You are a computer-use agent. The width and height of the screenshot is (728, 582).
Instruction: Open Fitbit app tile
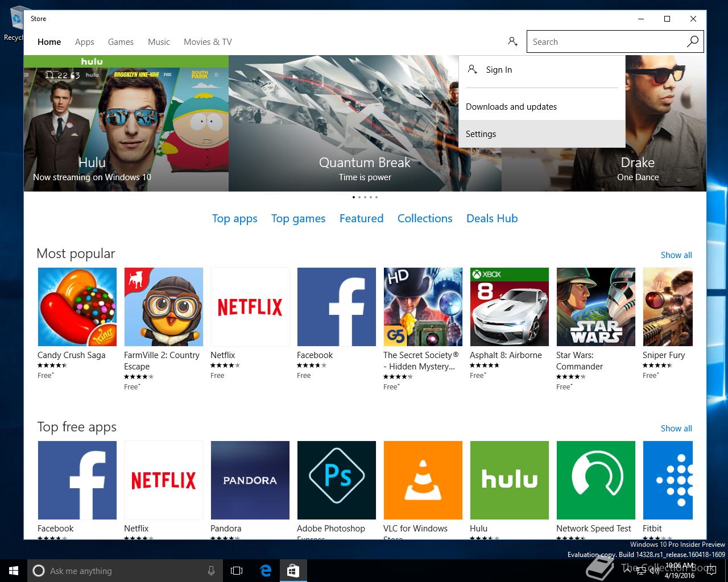coord(668,480)
